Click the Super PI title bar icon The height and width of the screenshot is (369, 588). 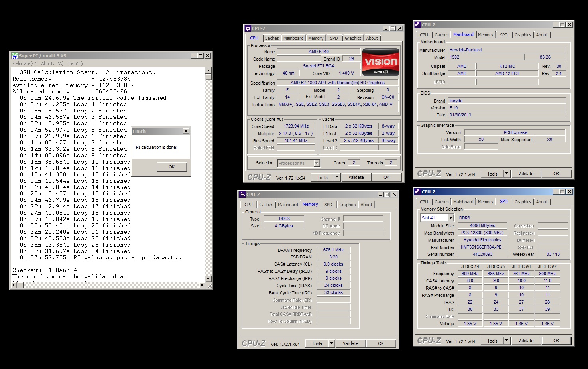(14, 56)
